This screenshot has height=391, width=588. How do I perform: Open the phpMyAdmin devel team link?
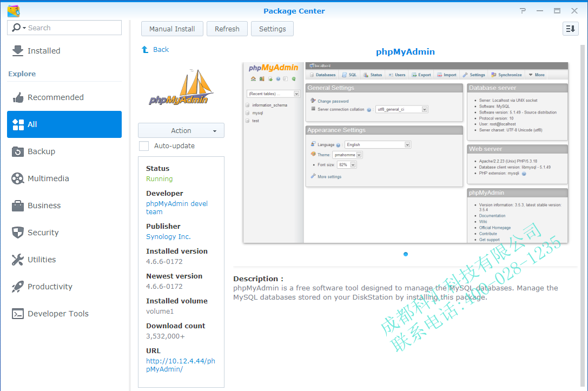[x=177, y=208]
